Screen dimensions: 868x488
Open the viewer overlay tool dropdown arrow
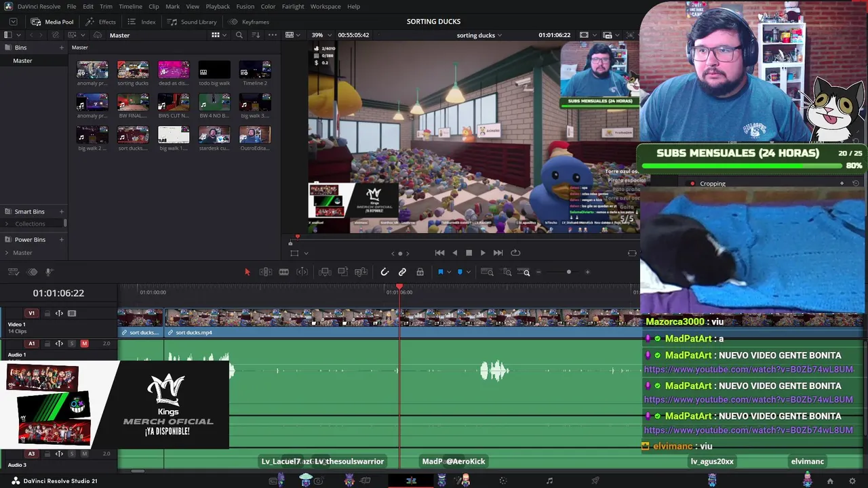point(306,253)
